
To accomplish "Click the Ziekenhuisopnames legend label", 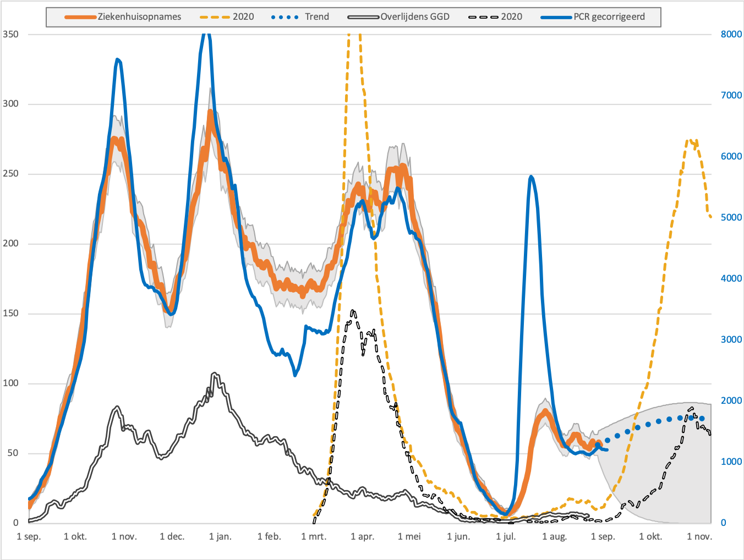I will coord(139,17).
